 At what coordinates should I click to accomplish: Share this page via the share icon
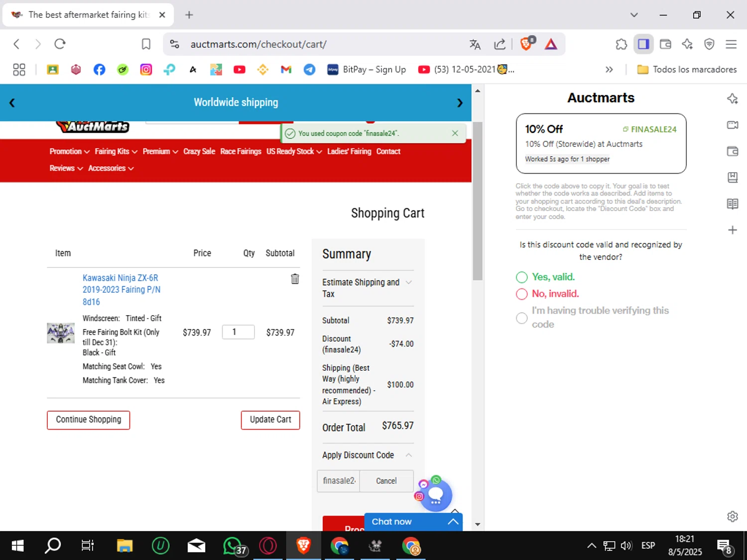(x=499, y=44)
